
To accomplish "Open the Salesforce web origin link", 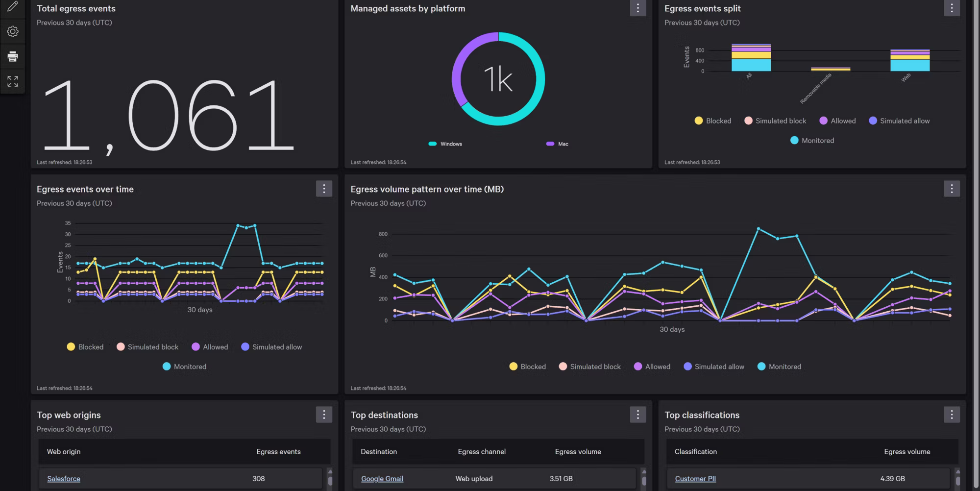I will (64, 479).
